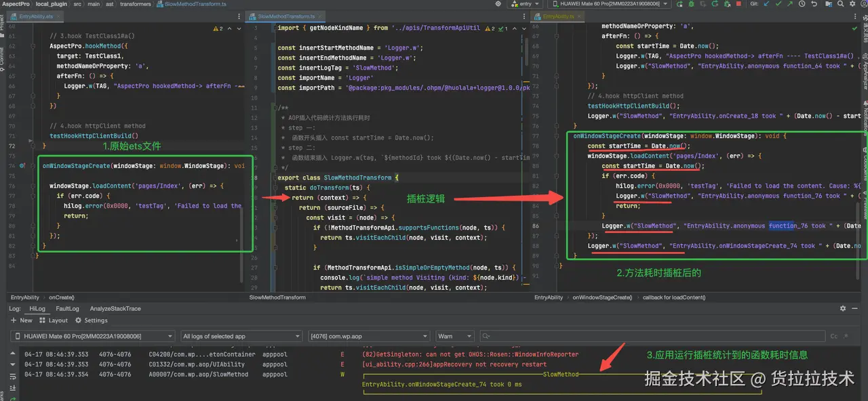Switch to the AnalyzeStackTrace tab
The image size is (868, 401).
coord(115,309)
